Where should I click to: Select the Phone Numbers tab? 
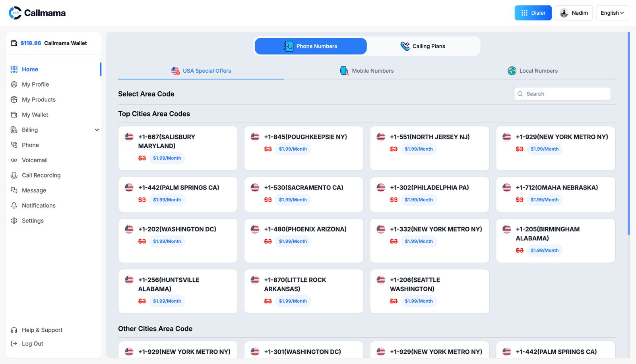point(311,46)
